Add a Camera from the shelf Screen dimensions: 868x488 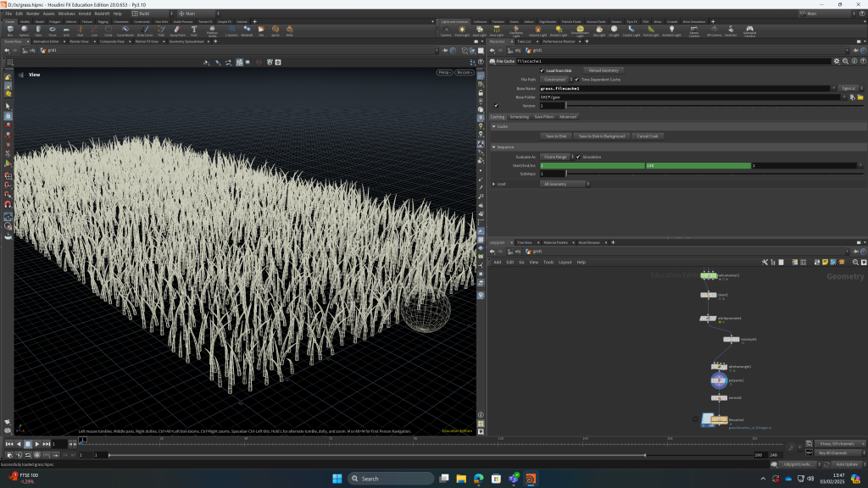[x=446, y=31]
